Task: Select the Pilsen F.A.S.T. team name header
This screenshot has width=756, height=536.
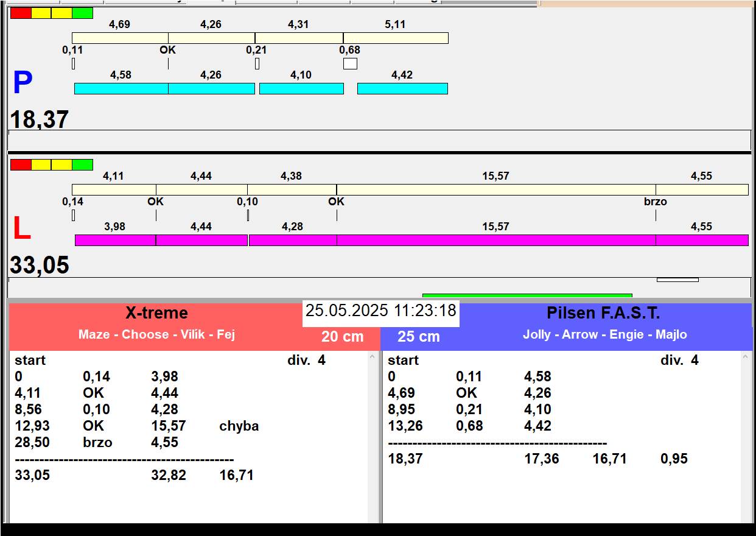Action: coord(603,313)
